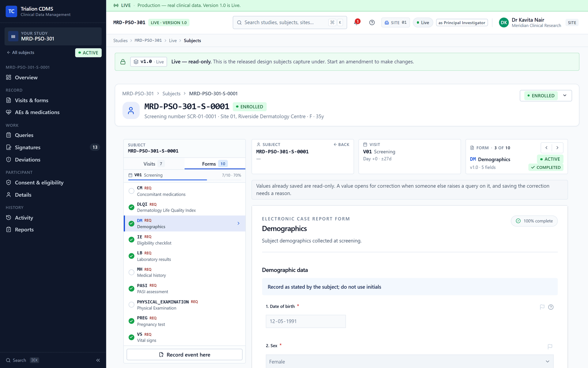Expand the Demographics row chevron

click(238, 224)
